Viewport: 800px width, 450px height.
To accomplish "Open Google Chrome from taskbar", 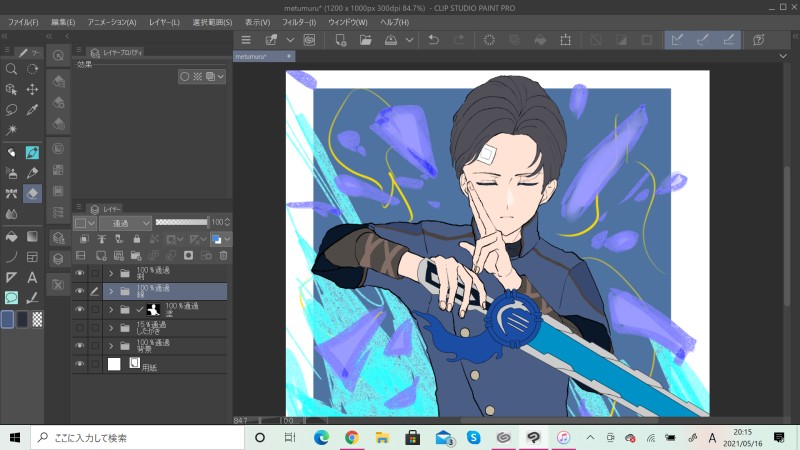I will pyautogui.click(x=352, y=437).
